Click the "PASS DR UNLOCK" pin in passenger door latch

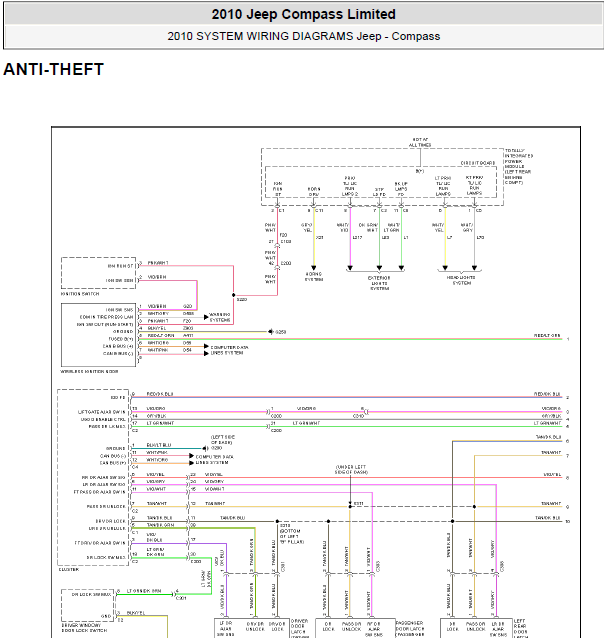click(x=351, y=627)
